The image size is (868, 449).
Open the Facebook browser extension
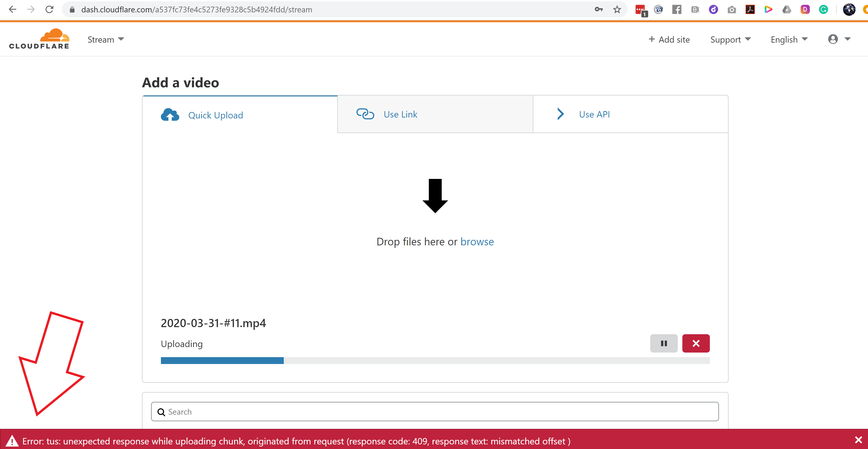pyautogui.click(x=677, y=9)
